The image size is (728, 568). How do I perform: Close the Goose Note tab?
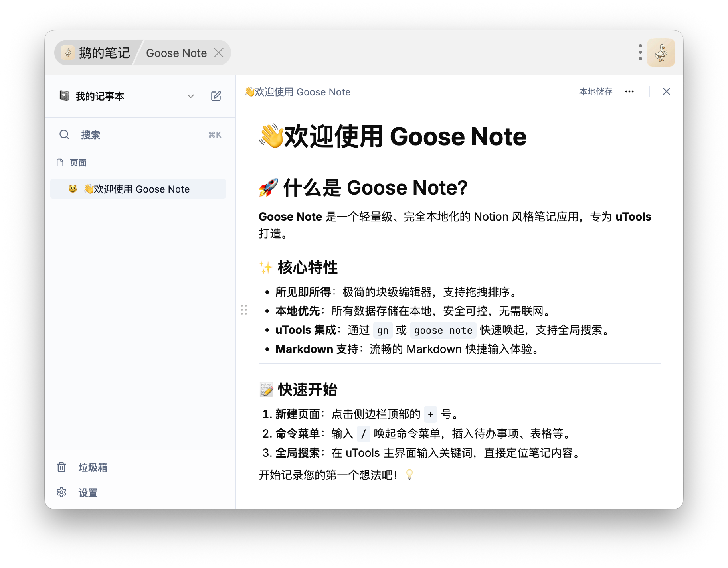[x=219, y=53]
